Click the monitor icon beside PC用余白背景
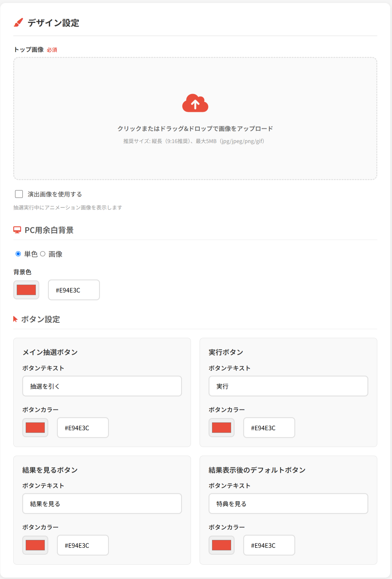 click(x=17, y=230)
